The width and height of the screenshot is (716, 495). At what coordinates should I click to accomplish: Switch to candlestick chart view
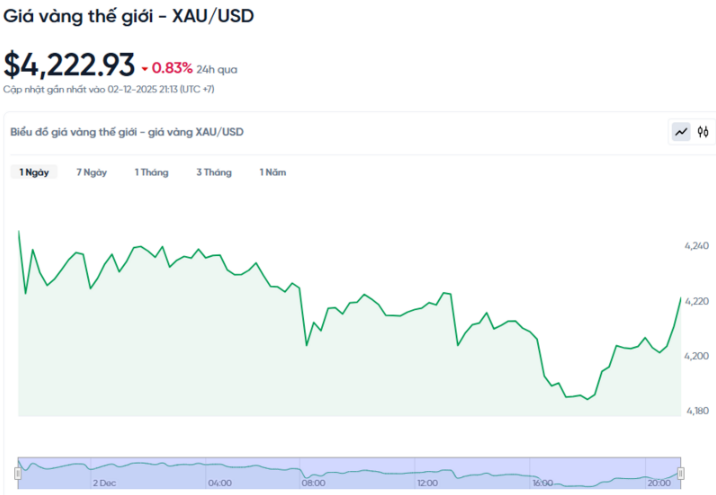point(703,131)
